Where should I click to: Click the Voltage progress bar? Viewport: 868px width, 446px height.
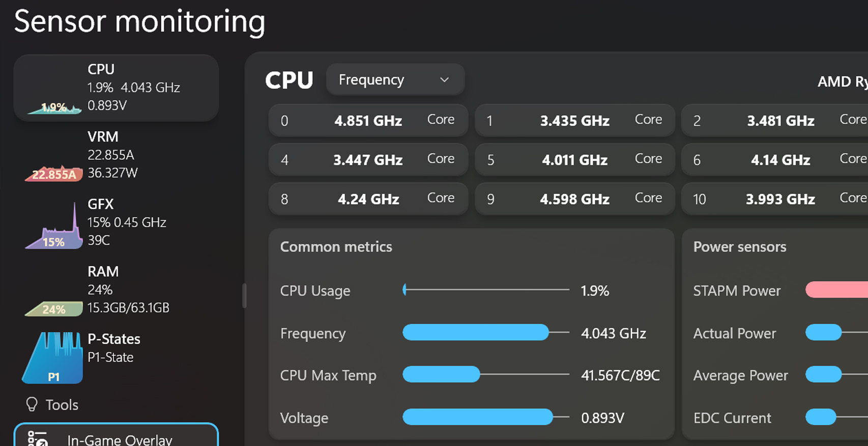[486, 417]
